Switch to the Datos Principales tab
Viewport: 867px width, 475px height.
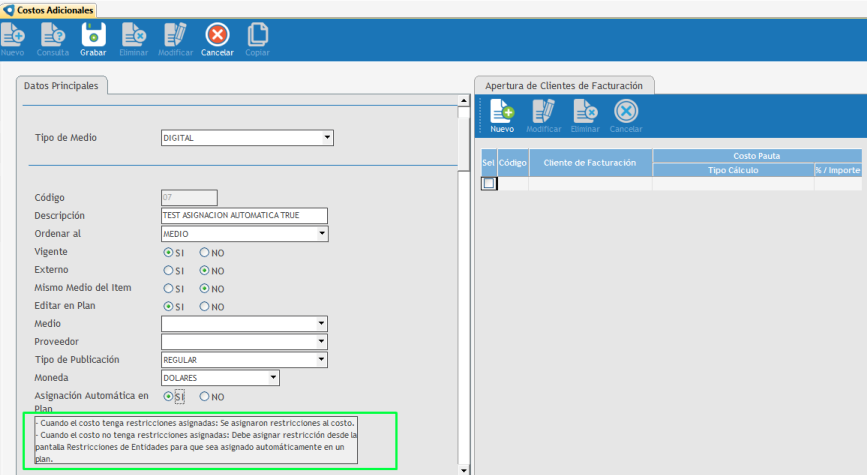[x=61, y=87]
